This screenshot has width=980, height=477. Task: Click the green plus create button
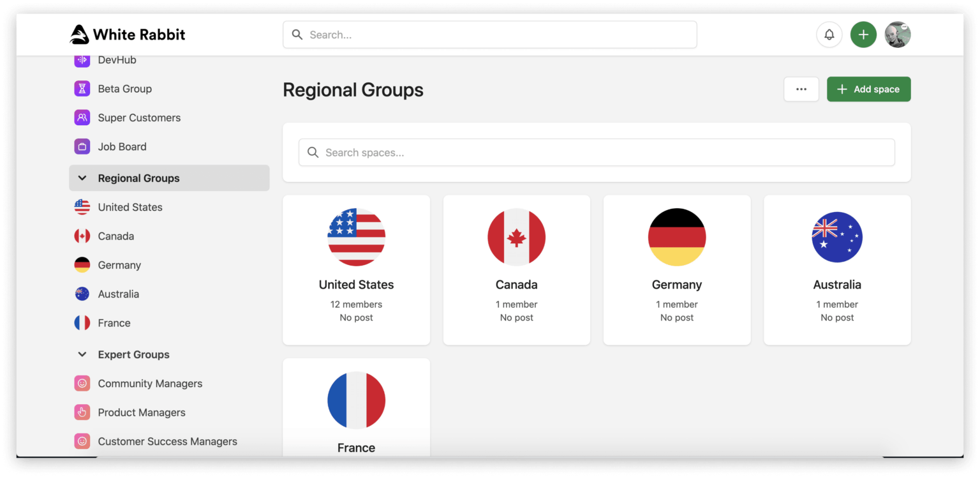tap(863, 34)
